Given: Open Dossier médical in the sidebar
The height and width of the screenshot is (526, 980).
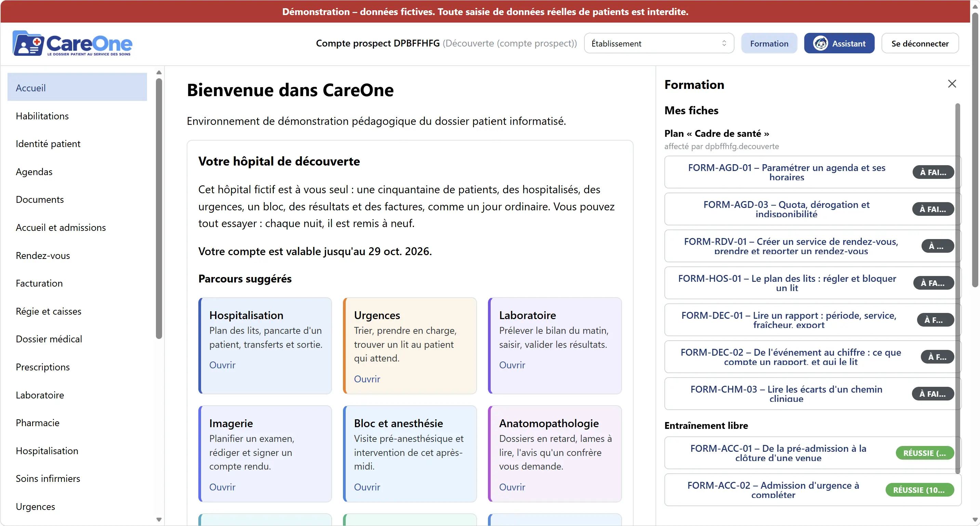Looking at the screenshot, I should pos(77,339).
